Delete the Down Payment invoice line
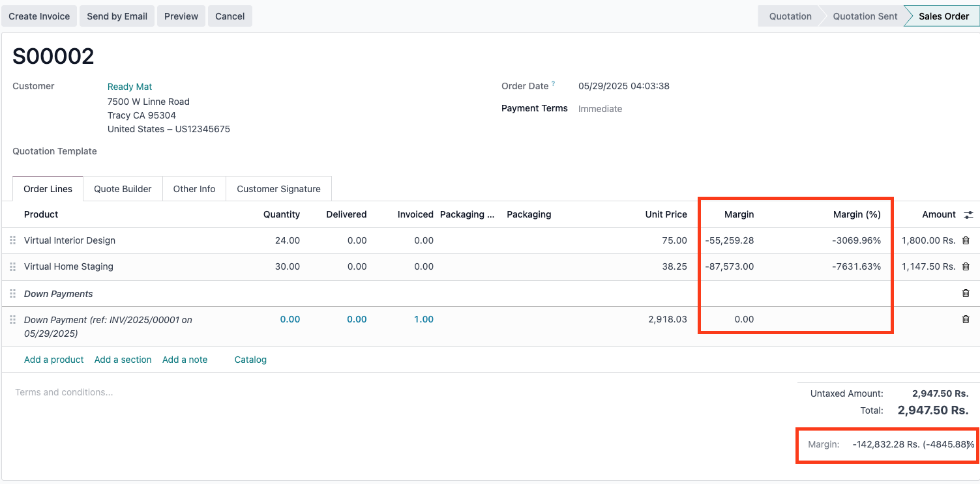The height and width of the screenshot is (484, 980). 966,319
